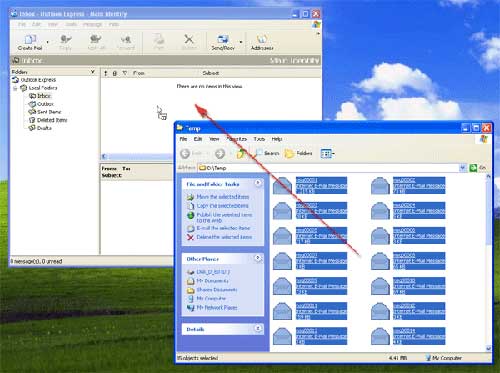This screenshot has width=500, height=373.
Task: Collapse the Local Folders tree node
Action: (15, 88)
